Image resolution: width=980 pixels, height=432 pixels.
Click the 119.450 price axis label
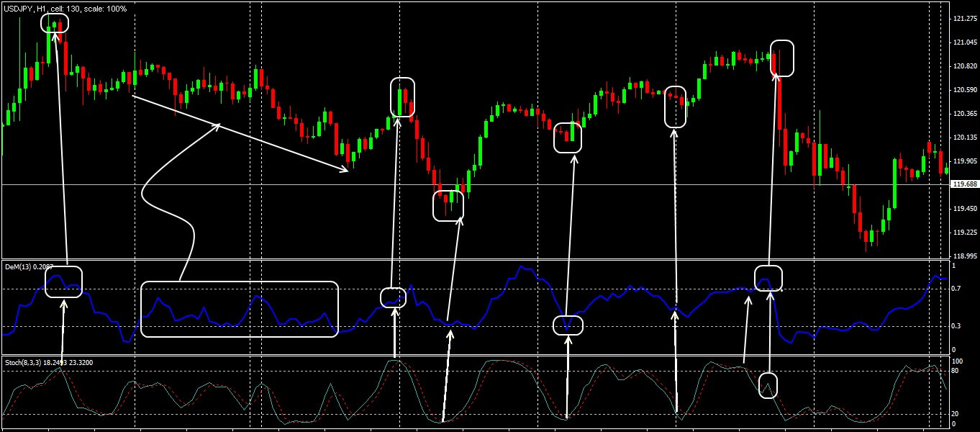pyautogui.click(x=964, y=209)
